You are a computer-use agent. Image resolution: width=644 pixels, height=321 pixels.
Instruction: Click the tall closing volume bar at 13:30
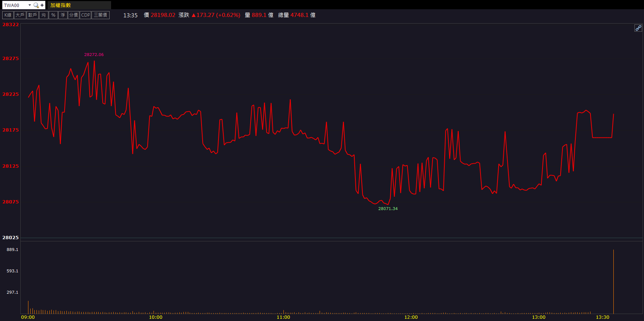613,282
